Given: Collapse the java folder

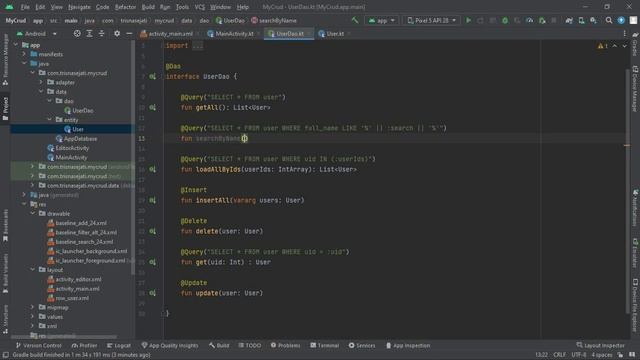Looking at the screenshot, I should pyautogui.click(x=24, y=63).
